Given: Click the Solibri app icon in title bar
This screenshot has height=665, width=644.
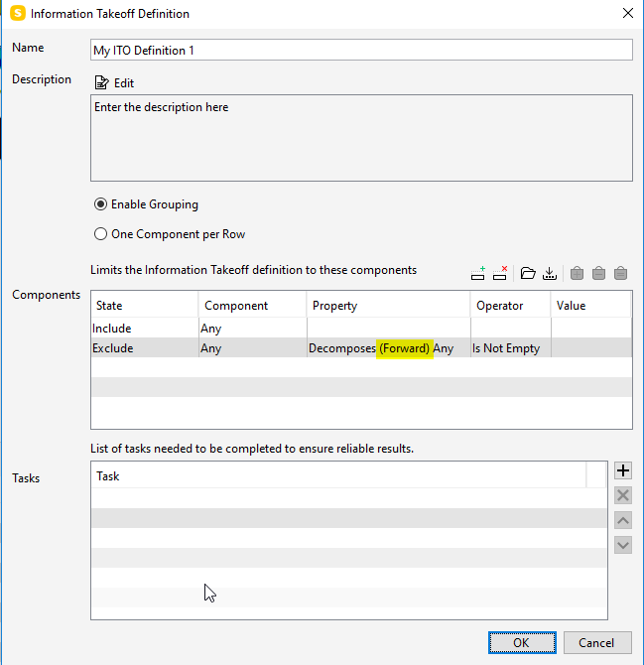Looking at the screenshot, I should [x=18, y=13].
